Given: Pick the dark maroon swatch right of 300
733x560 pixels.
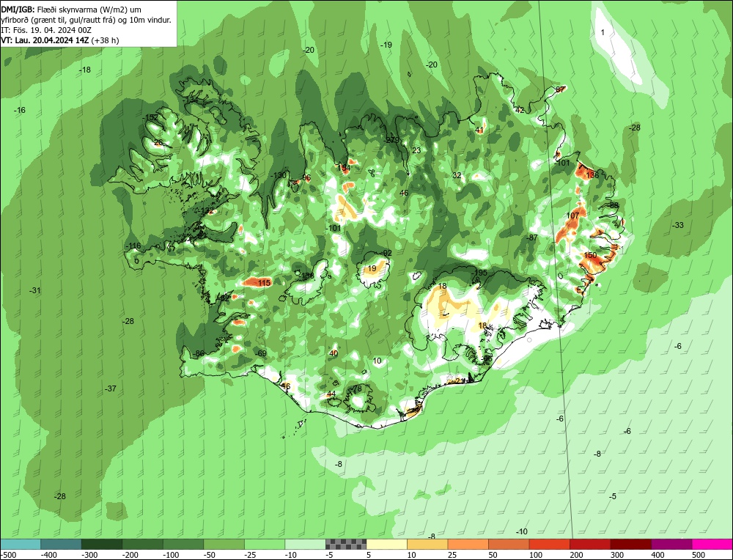Looking at the screenshot, I should click(630, 544).
